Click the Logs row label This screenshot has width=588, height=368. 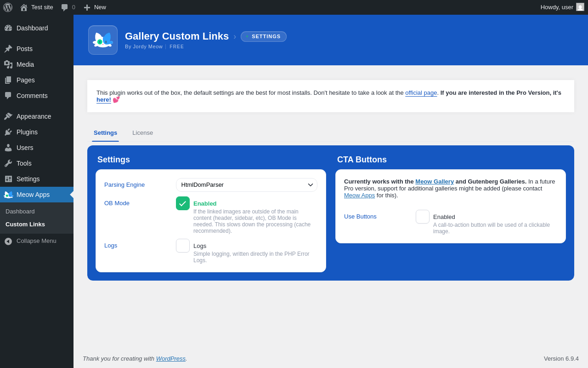coord(111,246)
